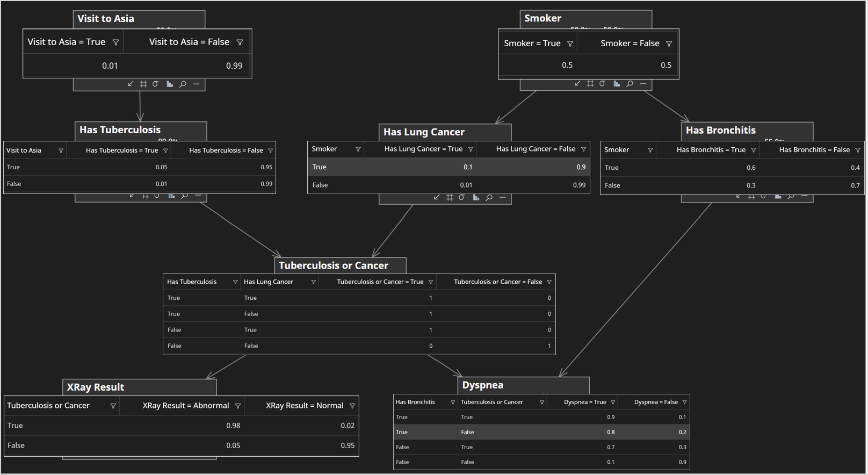Open filter for Visit to Asia = True column
The height and width of the screenshot is (475, 868).
click(115, 42)
